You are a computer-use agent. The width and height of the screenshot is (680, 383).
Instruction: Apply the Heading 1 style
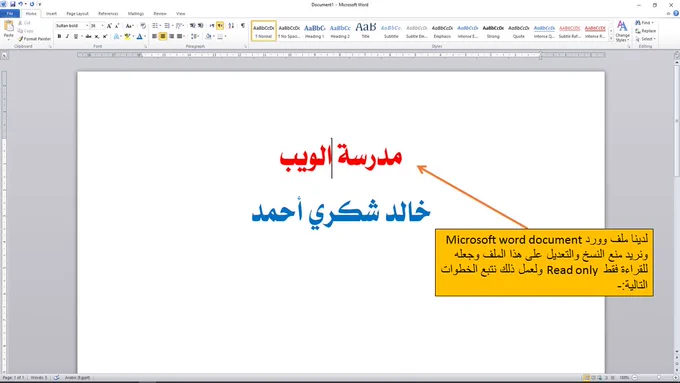click(x=314, y=31)
